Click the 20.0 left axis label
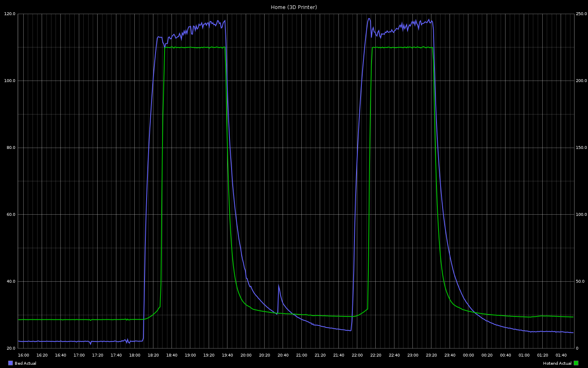Screen dimensions: 588x368 point(10,348)
